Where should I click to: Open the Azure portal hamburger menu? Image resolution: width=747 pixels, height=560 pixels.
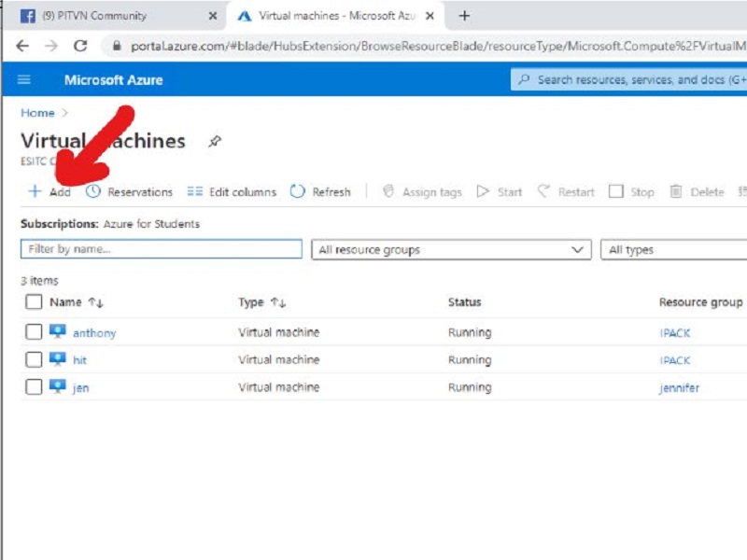pos(24,79)
